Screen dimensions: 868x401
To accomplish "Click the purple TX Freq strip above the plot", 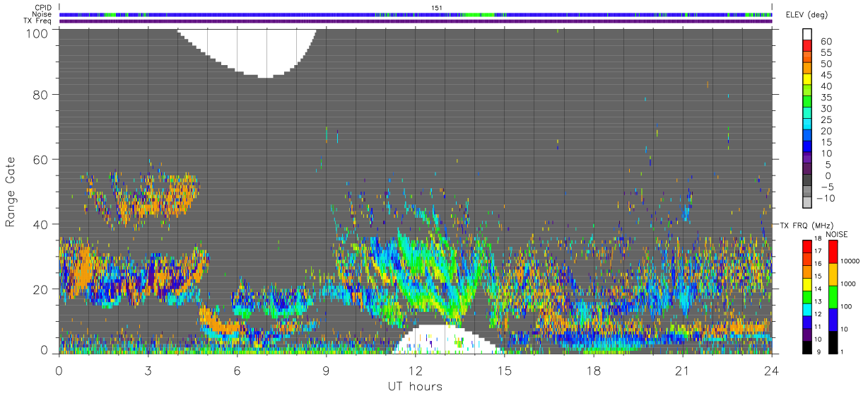I will click(416, 21).
